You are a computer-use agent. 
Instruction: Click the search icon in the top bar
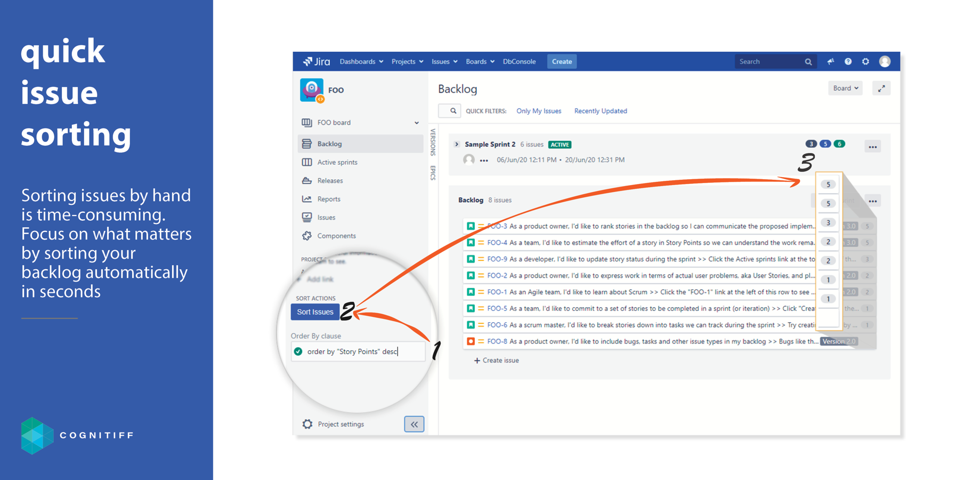808,62
